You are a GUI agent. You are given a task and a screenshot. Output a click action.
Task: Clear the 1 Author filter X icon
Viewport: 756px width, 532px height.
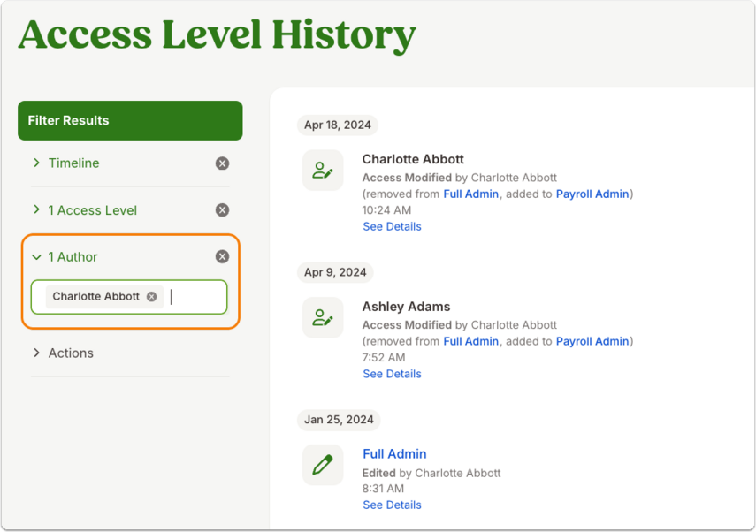[x=222, y=256]
